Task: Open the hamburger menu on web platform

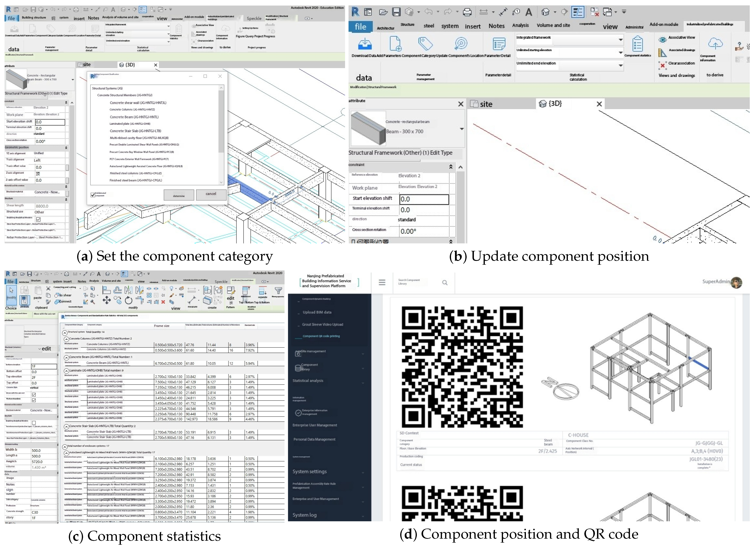Action: coord(382,283)
